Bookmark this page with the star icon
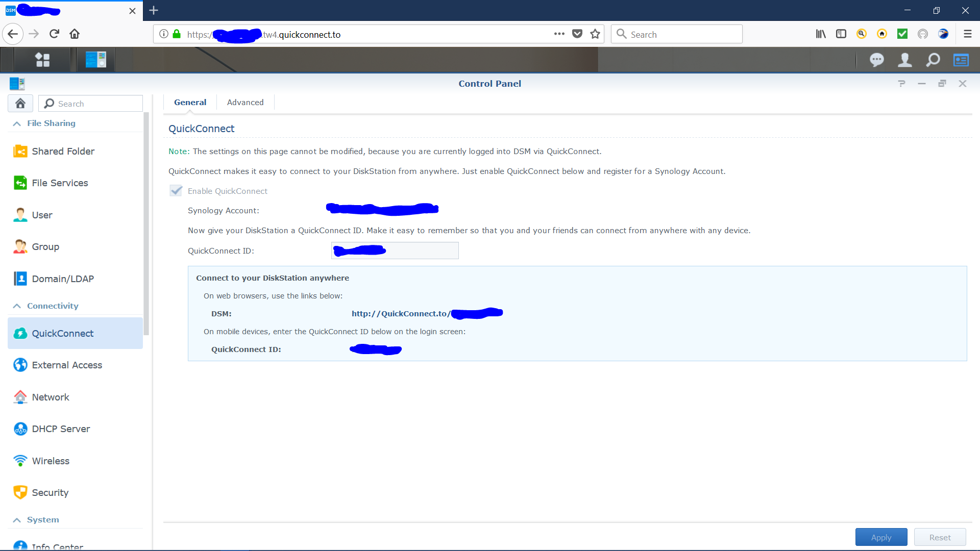The image size is (980, 551). [x=595, y=34]
